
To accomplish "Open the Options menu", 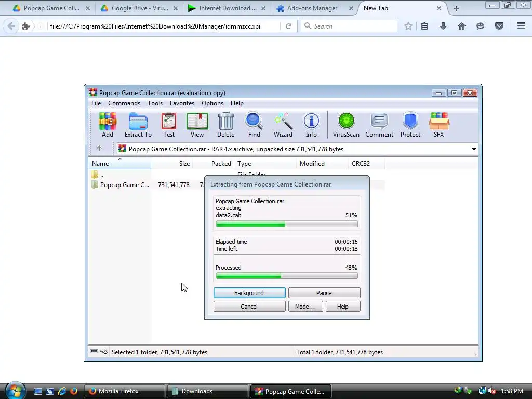I will pyautogui.click(x=212, y=103).
